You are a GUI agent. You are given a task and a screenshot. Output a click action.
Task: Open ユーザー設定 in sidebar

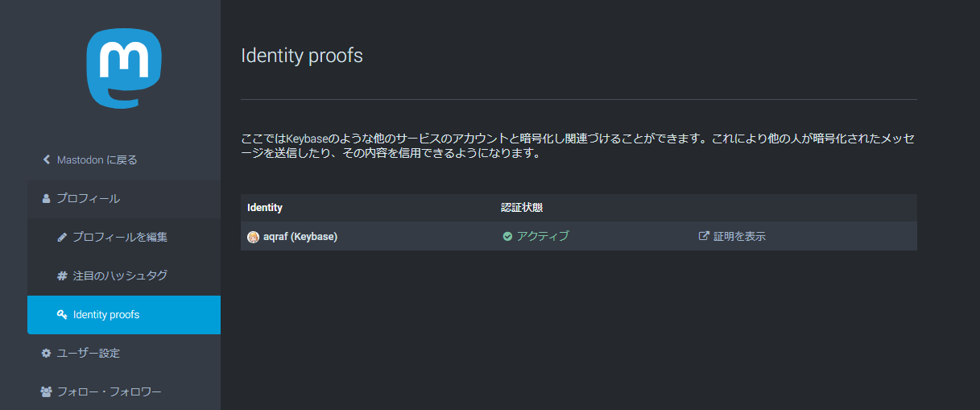click(x=88, y=353)
